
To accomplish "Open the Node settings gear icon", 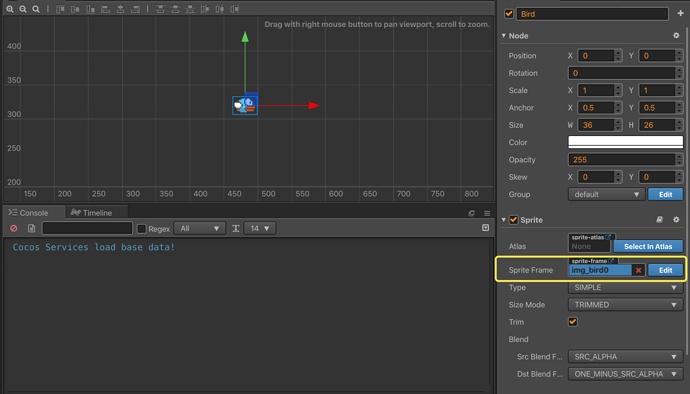I will [676, 35].
